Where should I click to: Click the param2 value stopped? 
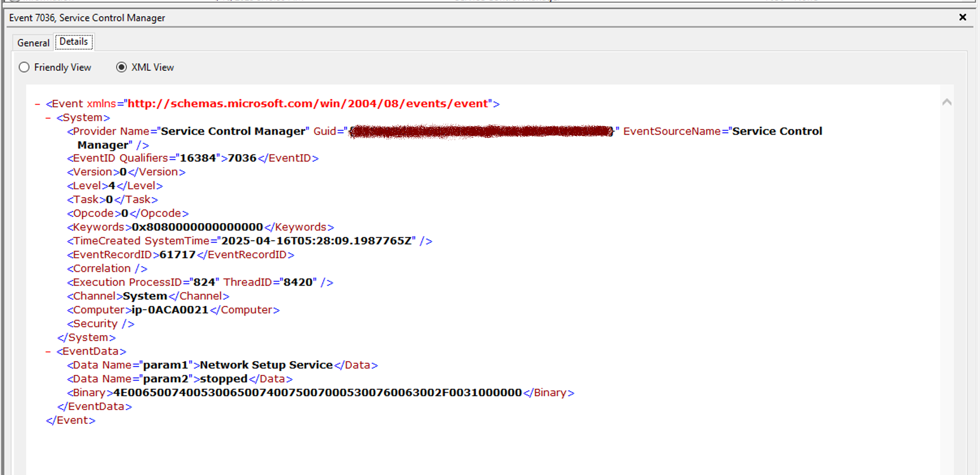[224, 379]
